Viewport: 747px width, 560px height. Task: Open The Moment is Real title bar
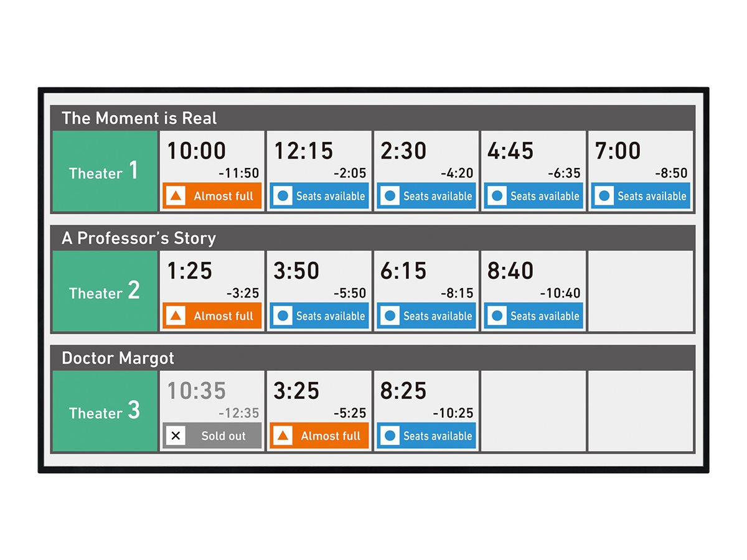[374, 118]
